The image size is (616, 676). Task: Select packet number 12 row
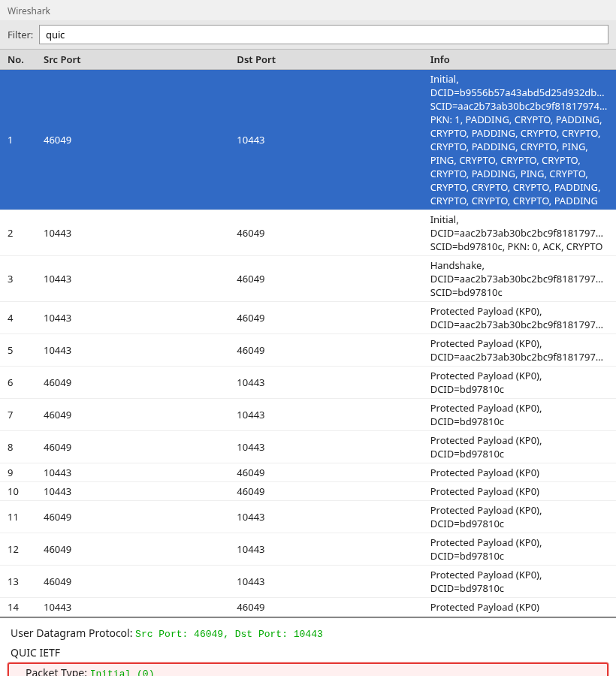click(x=308, y=550)
